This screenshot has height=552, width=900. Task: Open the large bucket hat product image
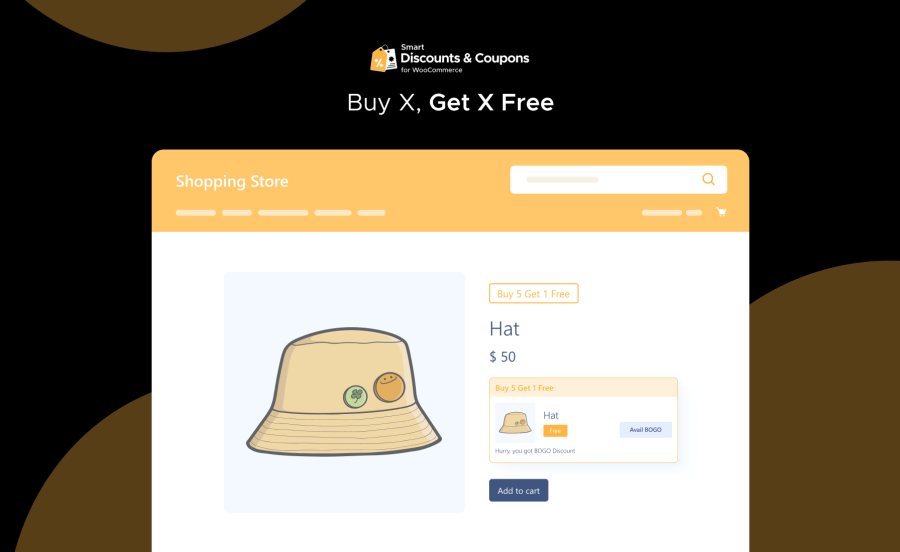click(x=344, y=392)
